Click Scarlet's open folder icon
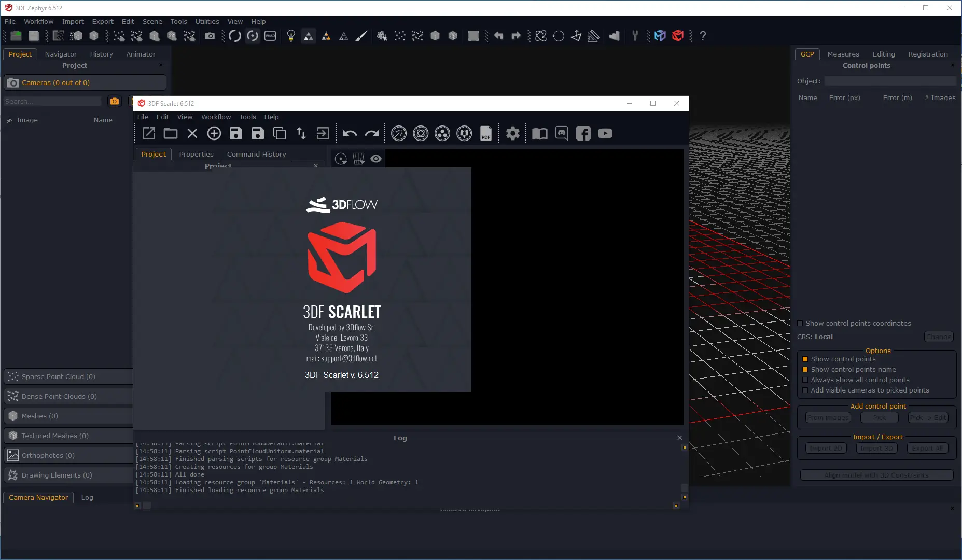The width and height of the screenshot is (962, 560). pos(171,133)
